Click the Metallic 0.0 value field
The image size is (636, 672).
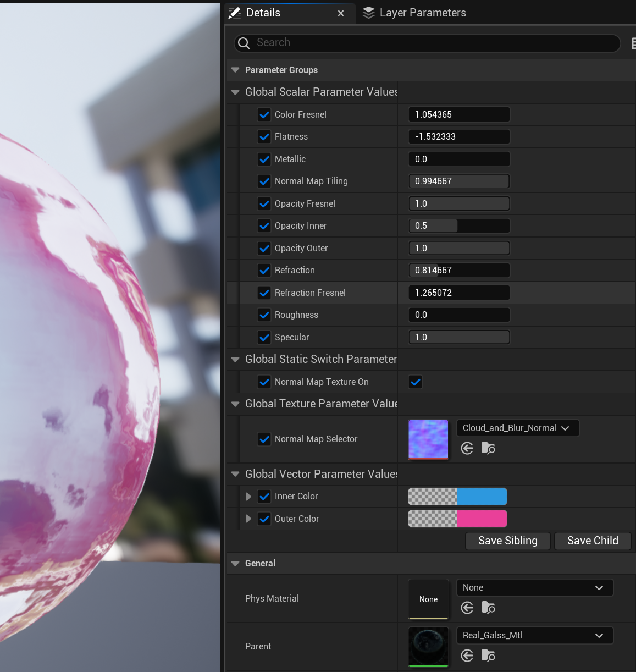coord(459,159)
